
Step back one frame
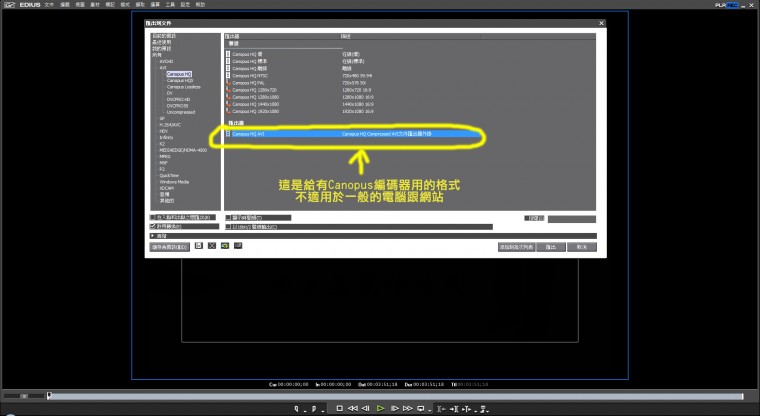(x=365, y=409)
